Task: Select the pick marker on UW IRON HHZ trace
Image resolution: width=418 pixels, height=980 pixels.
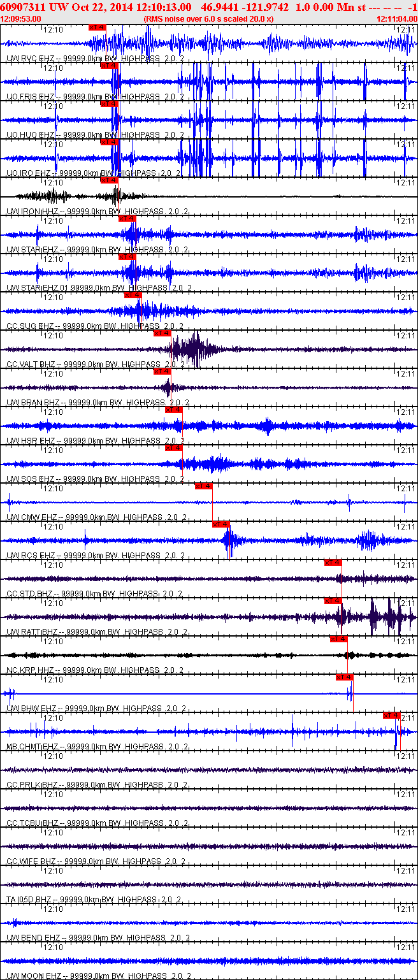Action: 110,180
